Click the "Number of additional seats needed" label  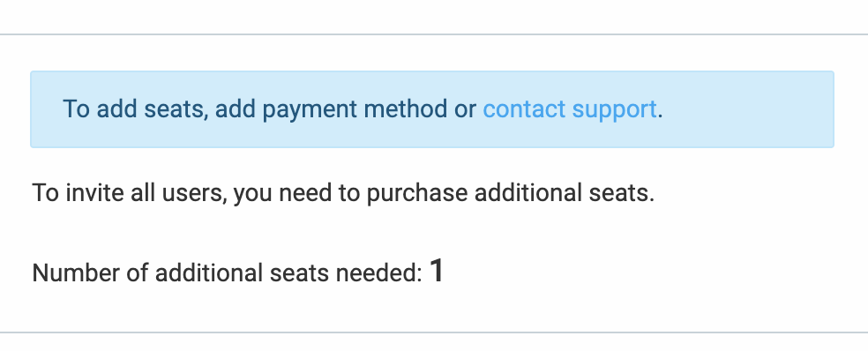228,273
